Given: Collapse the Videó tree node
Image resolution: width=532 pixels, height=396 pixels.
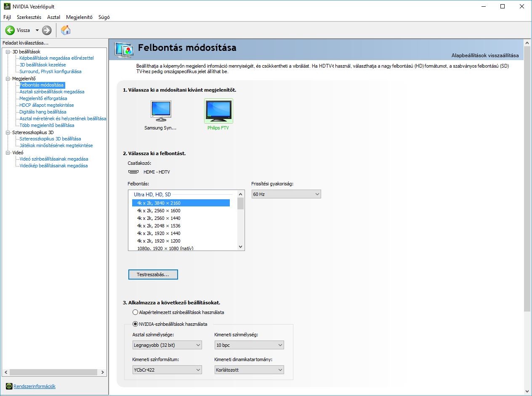Looking at the screenshot, I should click(8, 152).
